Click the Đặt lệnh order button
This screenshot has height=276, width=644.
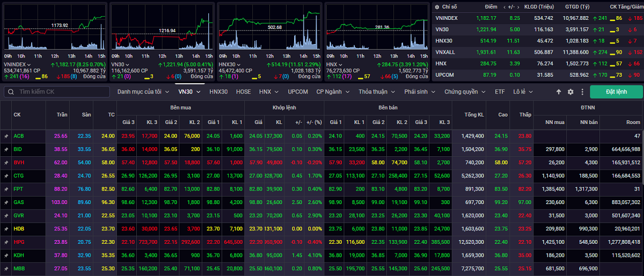616,92
